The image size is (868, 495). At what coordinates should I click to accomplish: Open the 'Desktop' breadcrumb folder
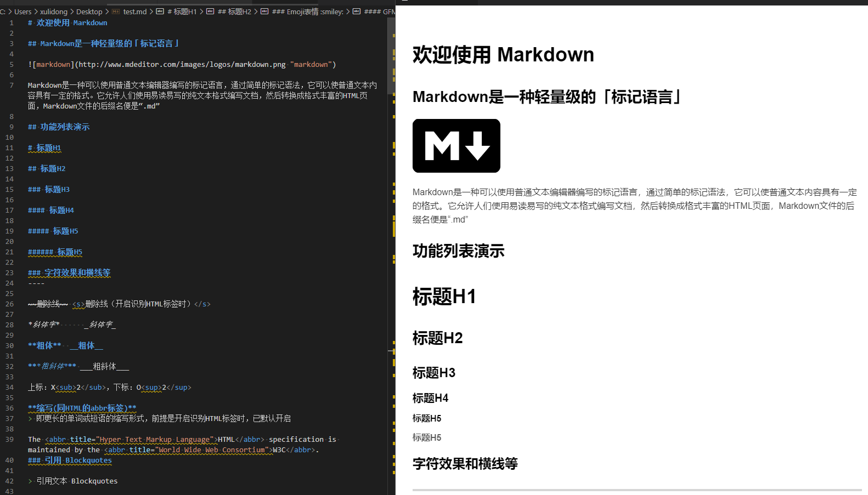[89, 12]
